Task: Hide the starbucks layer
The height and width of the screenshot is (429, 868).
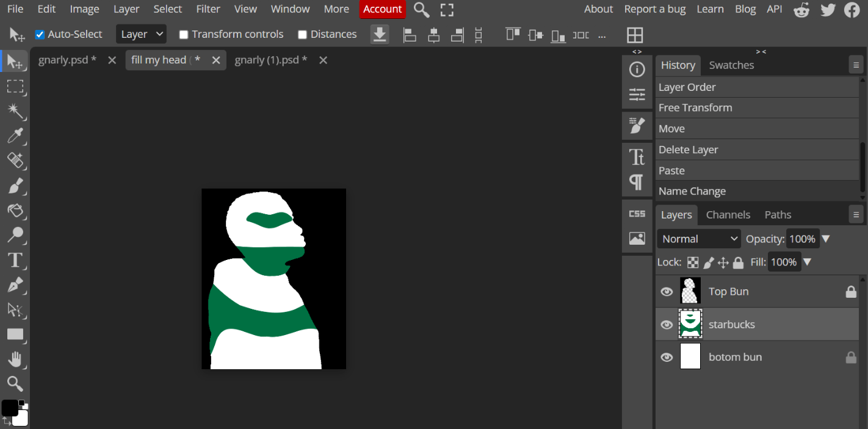Action: click(667, 325)
